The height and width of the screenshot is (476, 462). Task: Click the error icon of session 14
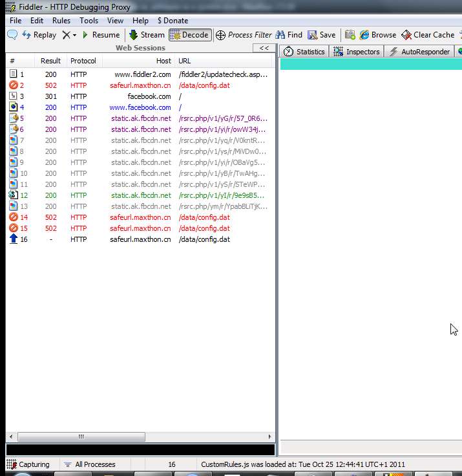click(13, 217)
